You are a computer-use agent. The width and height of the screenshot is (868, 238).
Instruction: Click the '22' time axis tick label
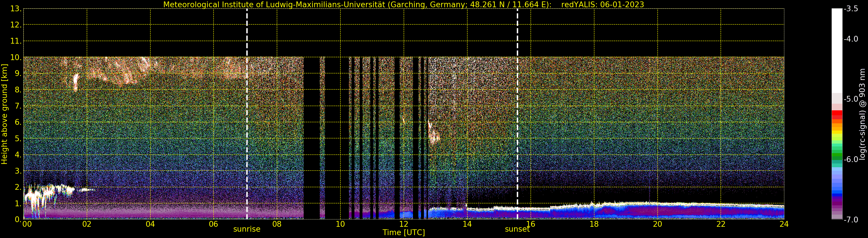(x=721, y=224)
